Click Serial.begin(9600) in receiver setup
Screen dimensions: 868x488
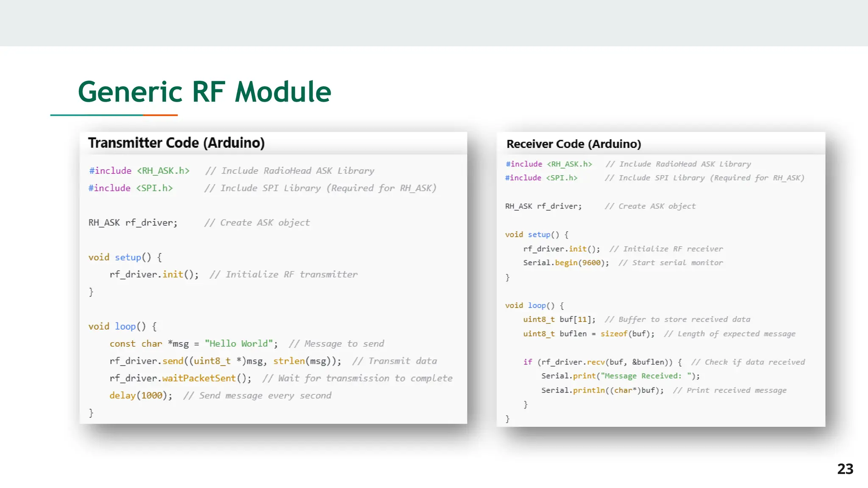565,263
